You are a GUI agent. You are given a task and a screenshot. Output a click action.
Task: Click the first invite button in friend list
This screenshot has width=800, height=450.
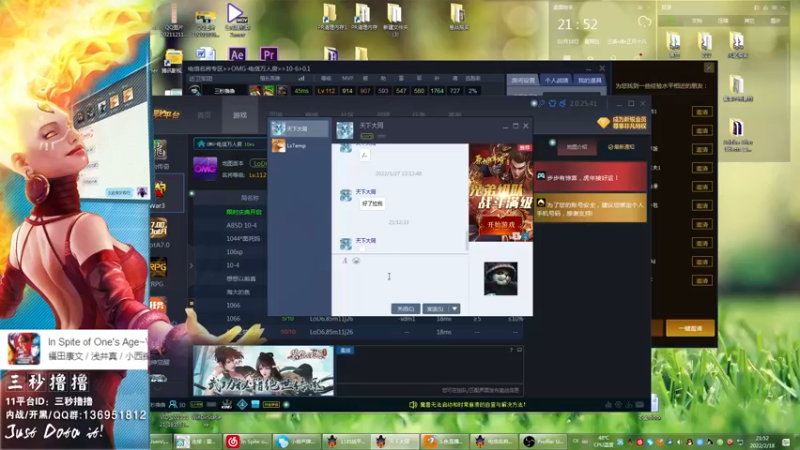[x=702, y=112]
